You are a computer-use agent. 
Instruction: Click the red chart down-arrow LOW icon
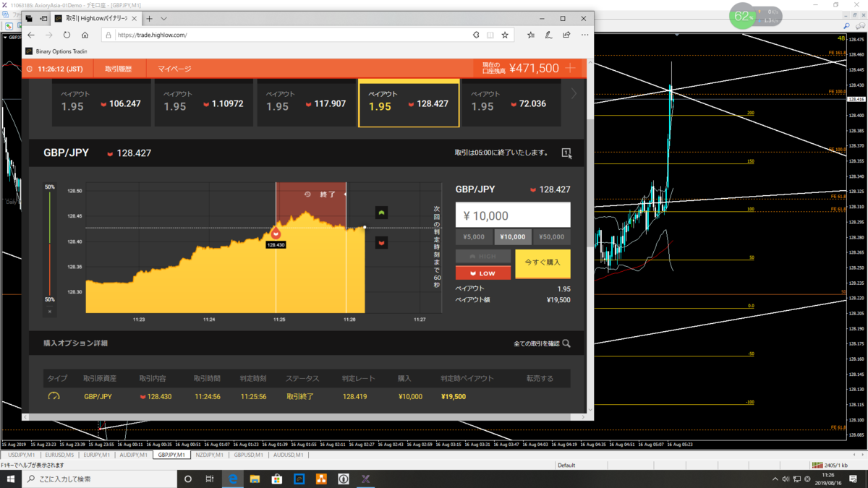pos(381,243)
